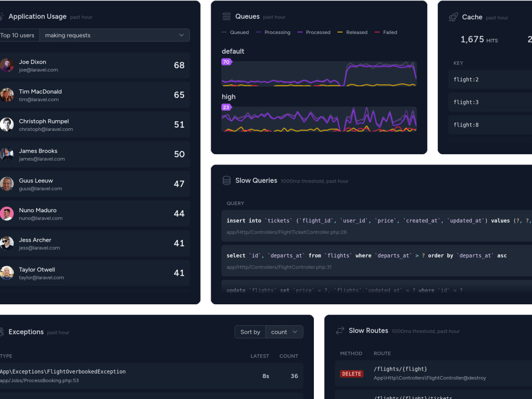Click the Slow Routes heading
The image size is (532, 399).
(x=369, y=330)
